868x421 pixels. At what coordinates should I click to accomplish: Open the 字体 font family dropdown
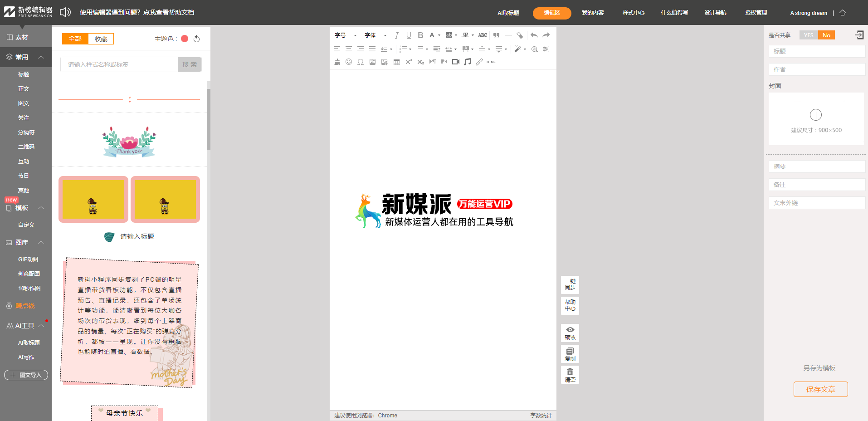click(x=375, y=35)
